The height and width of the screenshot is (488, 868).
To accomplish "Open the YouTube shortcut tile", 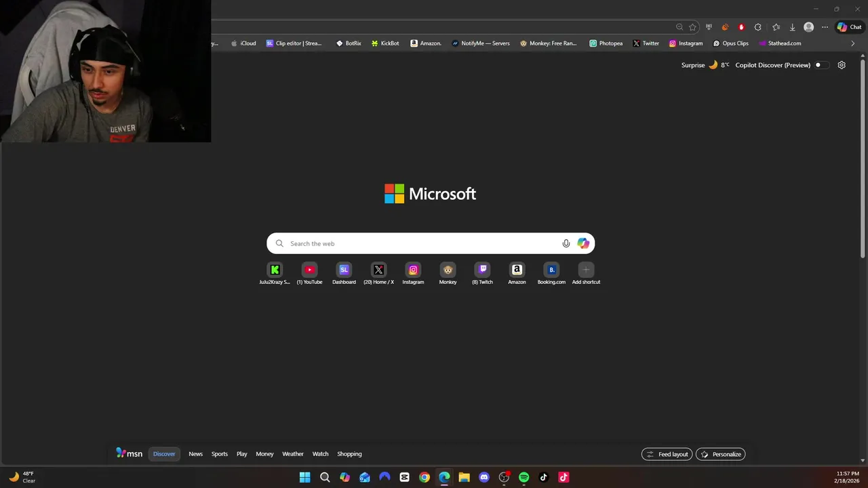I will click(309, 274).
